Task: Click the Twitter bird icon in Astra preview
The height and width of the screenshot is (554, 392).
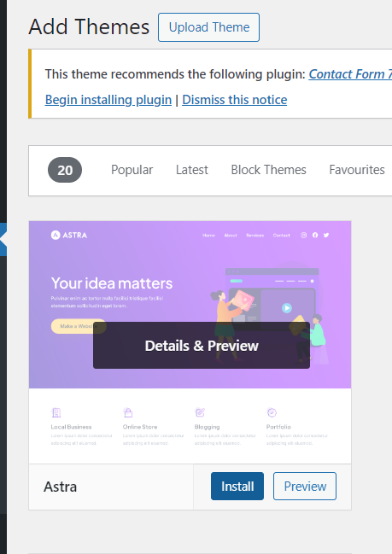Action: pyautogui.click(x=326, y=235)
